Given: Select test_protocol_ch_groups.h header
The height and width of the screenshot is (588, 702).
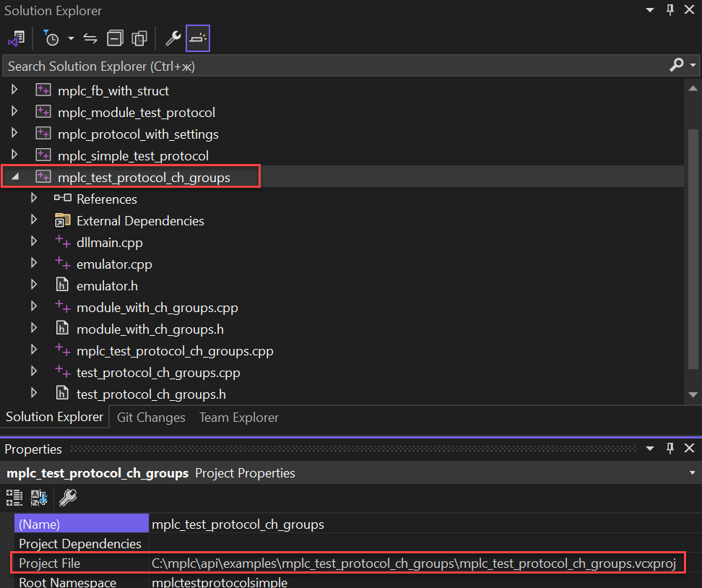Looking at the screenshot, I should [x=151, y=394].
